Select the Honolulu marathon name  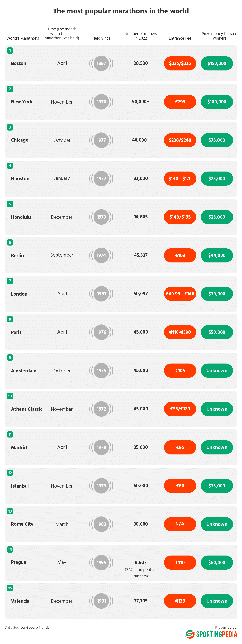point(21,217)
